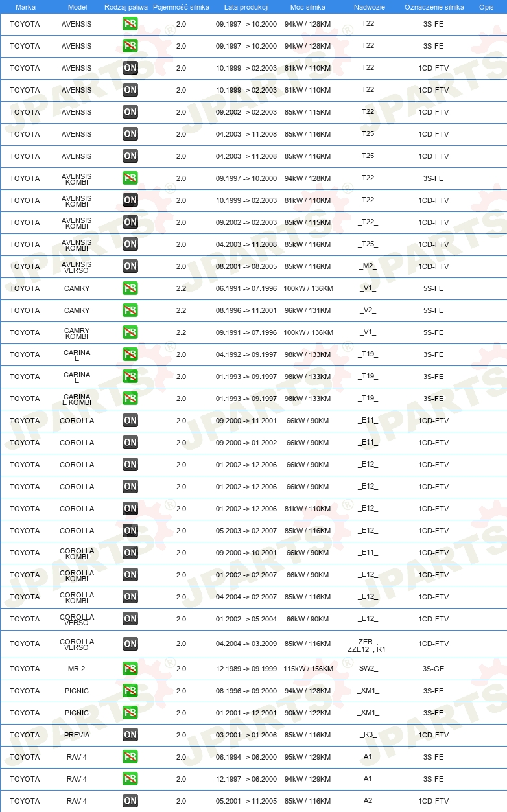Click petrol icon in Avensis Kombi 3S-FE row
The image size is (507, 812).
[x=130, y=178]
